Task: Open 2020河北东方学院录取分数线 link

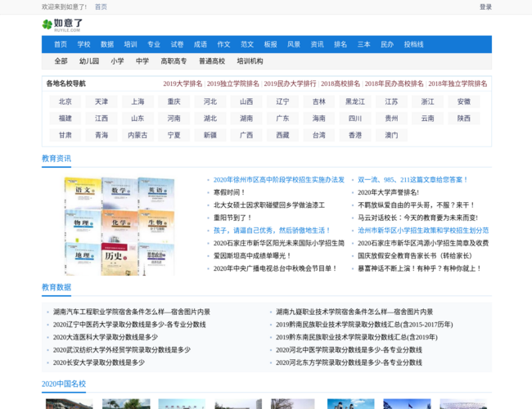Action: tap(349, 362)
